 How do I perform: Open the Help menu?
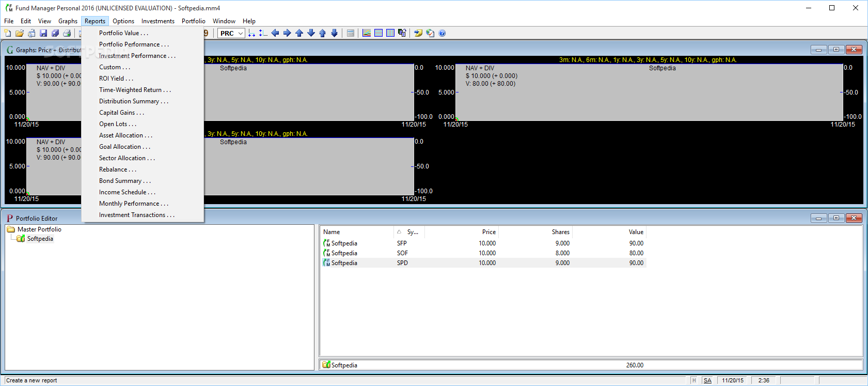click(249, 21)
